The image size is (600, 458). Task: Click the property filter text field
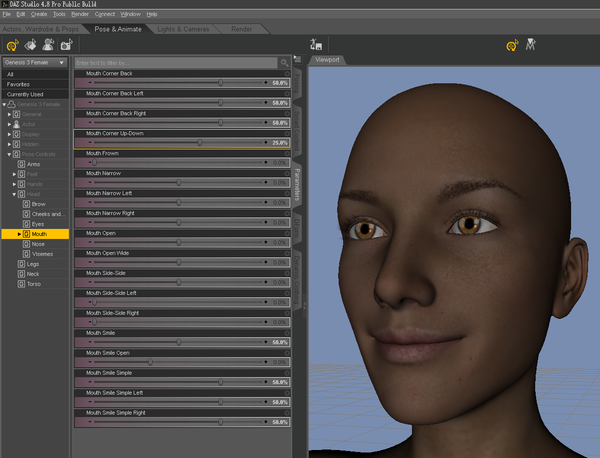[x=170, y=62]
